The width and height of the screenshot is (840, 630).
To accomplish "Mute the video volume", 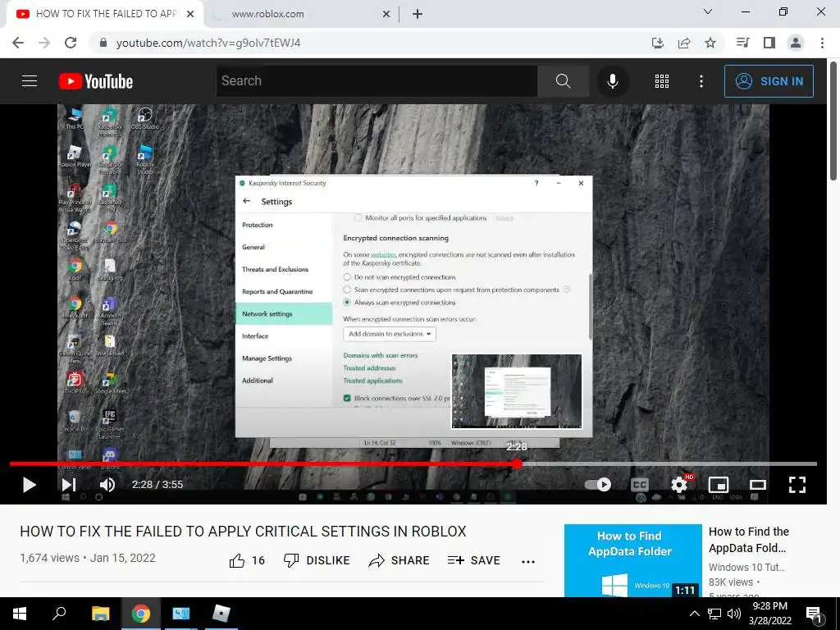I will [x=107, y=485].
